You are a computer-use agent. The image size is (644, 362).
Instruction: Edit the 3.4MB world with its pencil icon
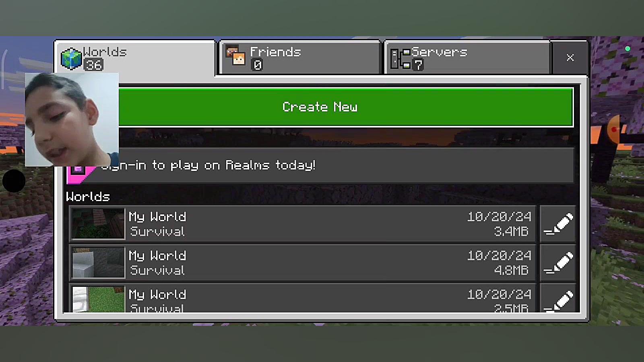point(558,224)
